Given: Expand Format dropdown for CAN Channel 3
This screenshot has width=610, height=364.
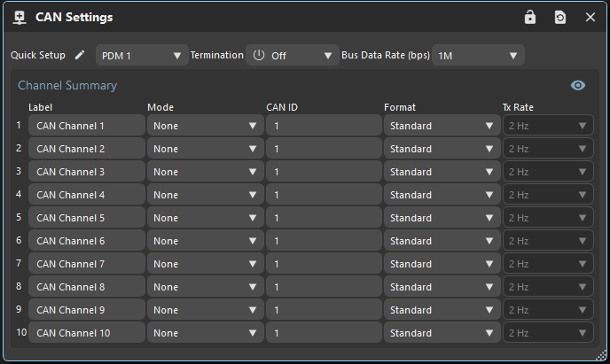Looking at the screenshot, I should [x=442, y=172].
